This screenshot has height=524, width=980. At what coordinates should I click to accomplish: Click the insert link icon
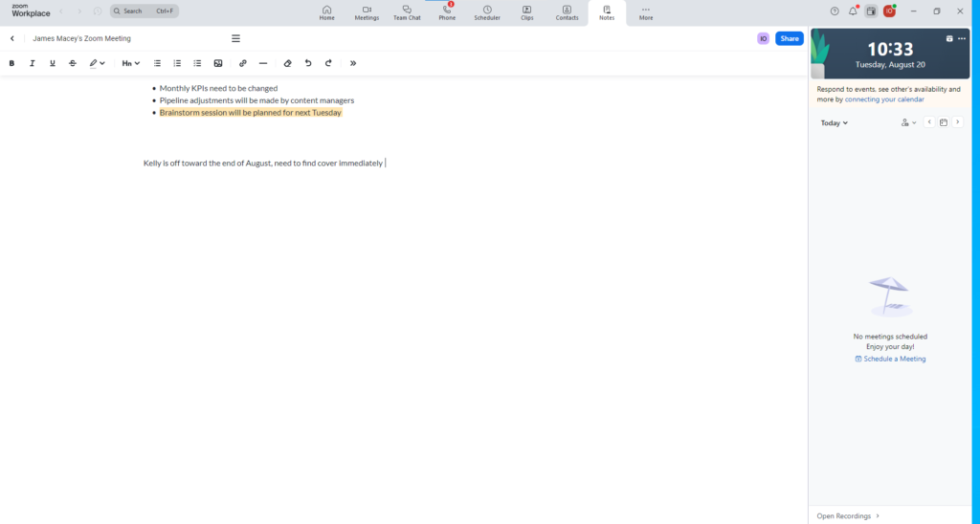coord(242,63)
